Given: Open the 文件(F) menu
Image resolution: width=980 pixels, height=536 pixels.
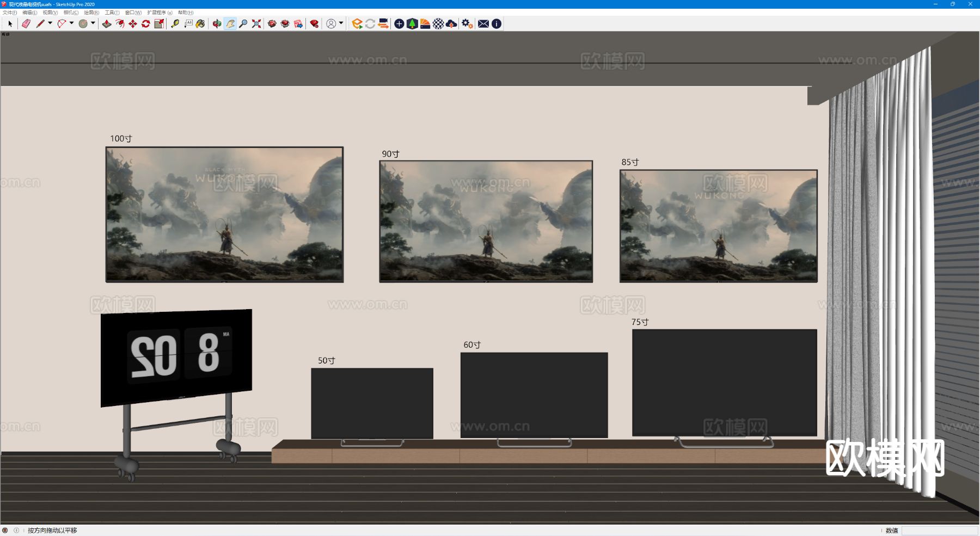Looking at the screenshot, I should point(10,13).
